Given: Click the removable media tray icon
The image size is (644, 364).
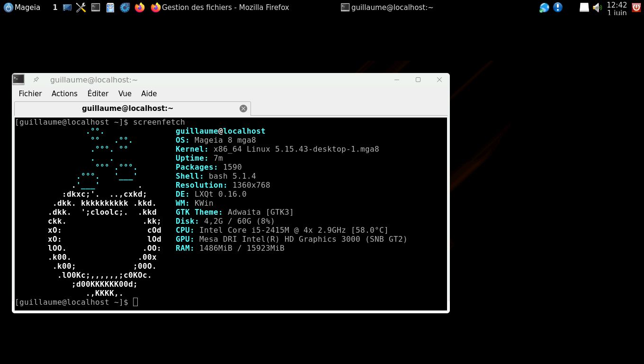Looking at the screenshot, I should pos(584,7).
